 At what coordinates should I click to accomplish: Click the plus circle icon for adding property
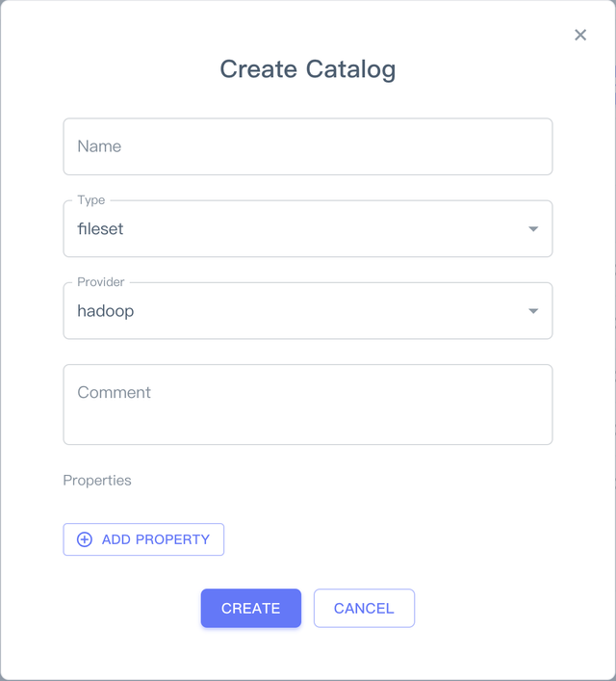pyautogui.click(x=85, y=539)
